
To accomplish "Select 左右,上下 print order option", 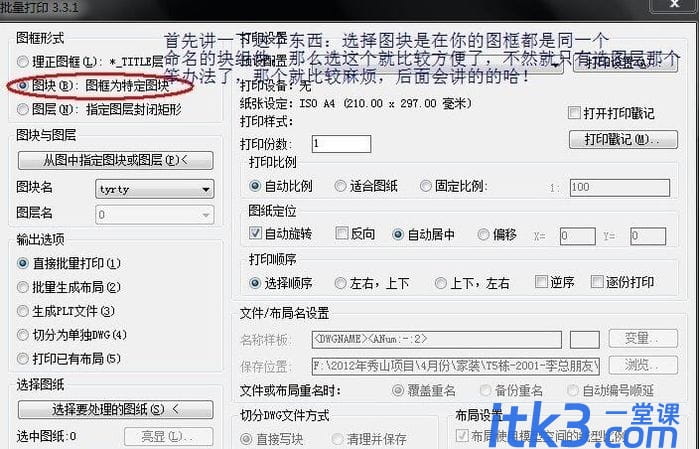I will coord(340,283).
